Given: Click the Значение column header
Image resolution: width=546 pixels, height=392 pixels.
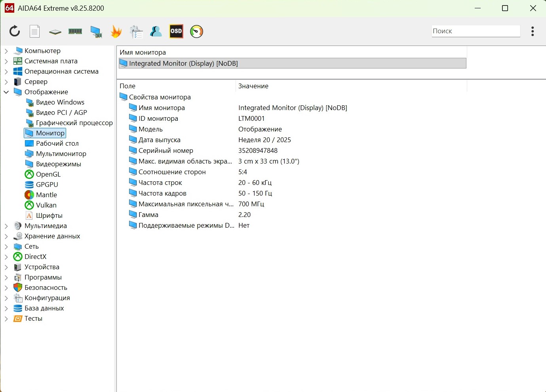Looking at the screenshot, I should click(x=253, y=86).
